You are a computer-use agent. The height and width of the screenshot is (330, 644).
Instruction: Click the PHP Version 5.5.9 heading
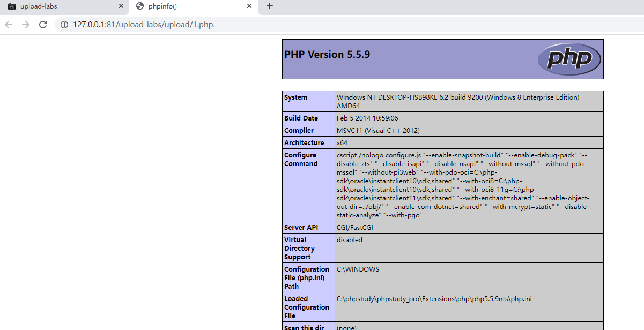click(x=327, y=54)
